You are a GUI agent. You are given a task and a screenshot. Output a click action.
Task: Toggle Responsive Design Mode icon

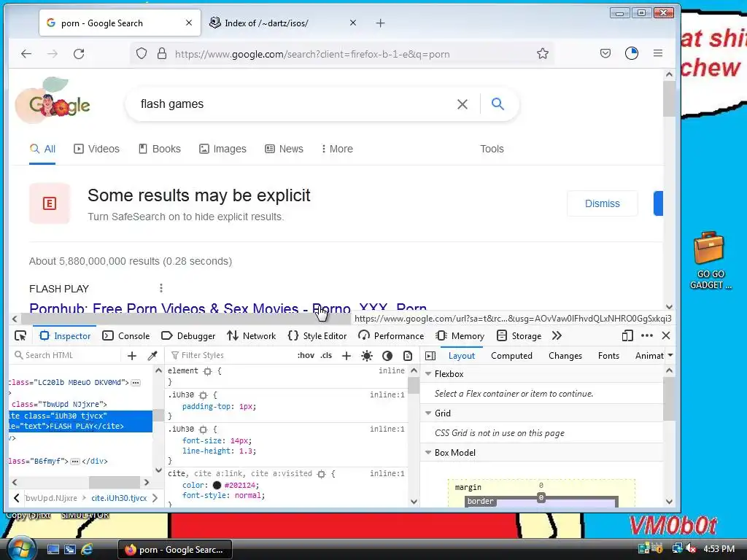point(627,335)
